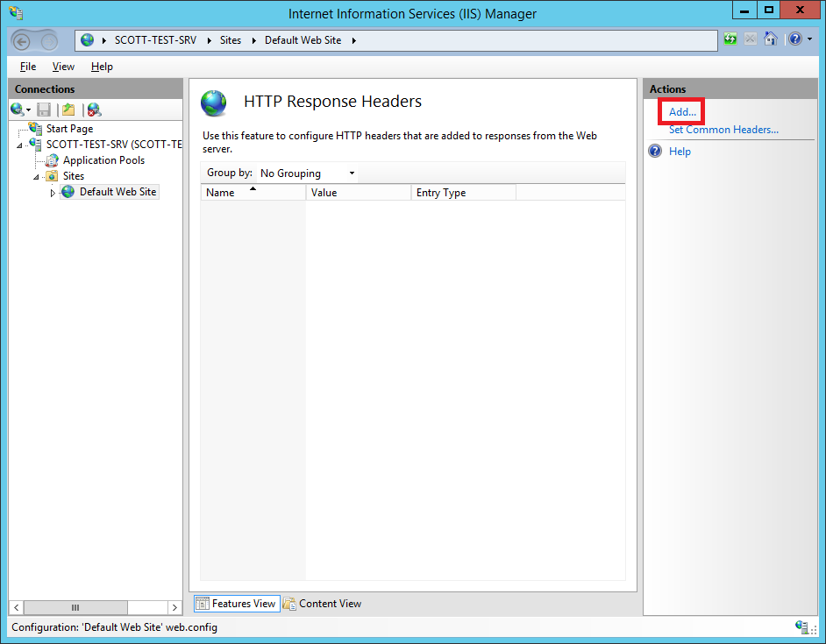Click the Delete Connection icon in Connections toolbar

[x=94, y=110]
